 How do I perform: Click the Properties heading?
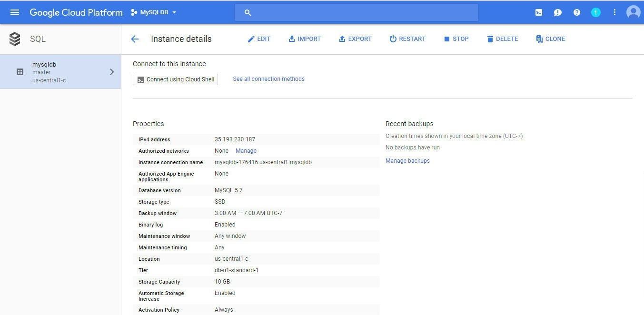148,124
